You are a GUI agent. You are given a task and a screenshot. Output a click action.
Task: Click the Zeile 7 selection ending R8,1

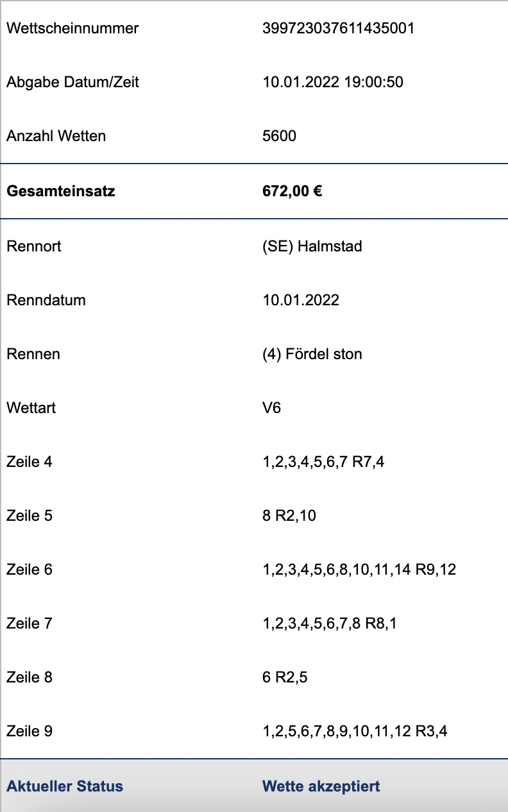[330, 623]
